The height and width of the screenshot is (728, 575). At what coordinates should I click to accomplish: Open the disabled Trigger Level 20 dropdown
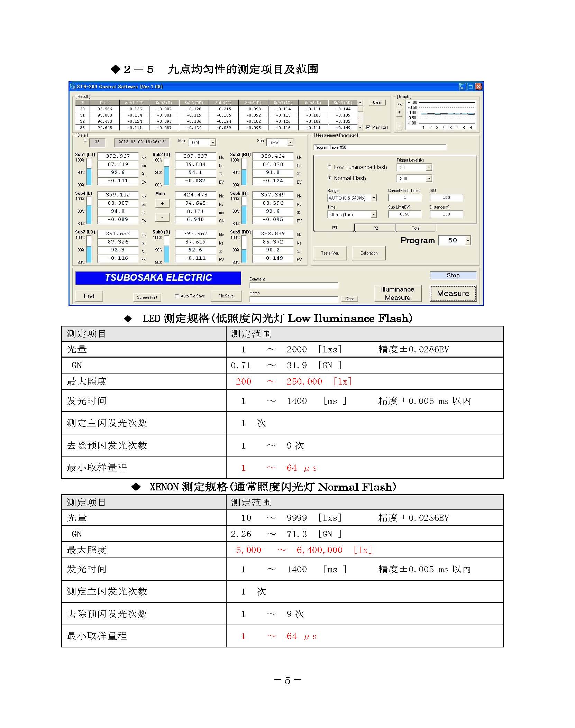429,167
